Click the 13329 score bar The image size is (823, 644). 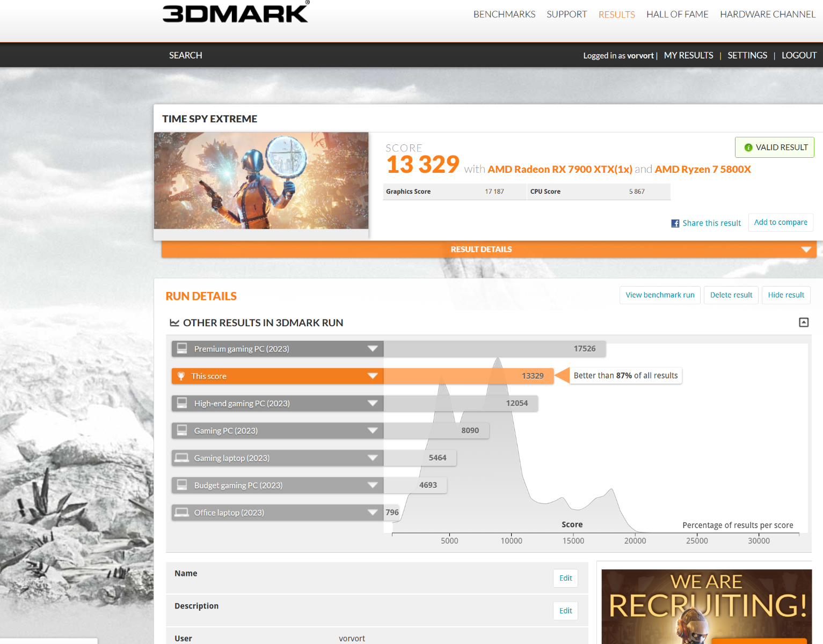pyautogui.click(x=469, y=376)
